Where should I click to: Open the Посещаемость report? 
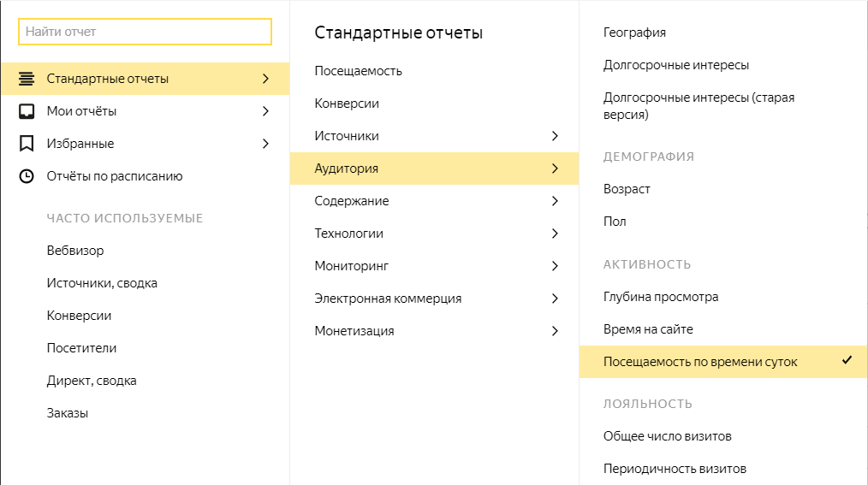358,71
